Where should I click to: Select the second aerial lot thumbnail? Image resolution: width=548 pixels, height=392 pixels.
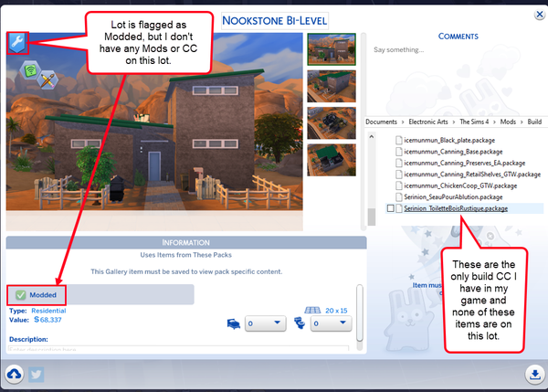coord(332,87)
